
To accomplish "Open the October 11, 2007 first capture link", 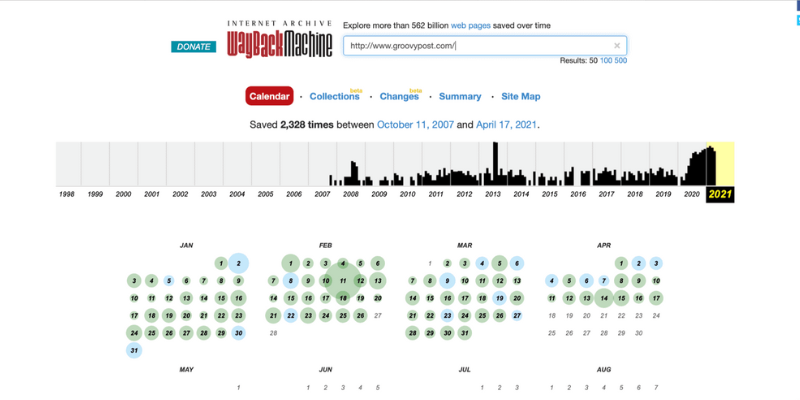I will (x=415, y=124).
